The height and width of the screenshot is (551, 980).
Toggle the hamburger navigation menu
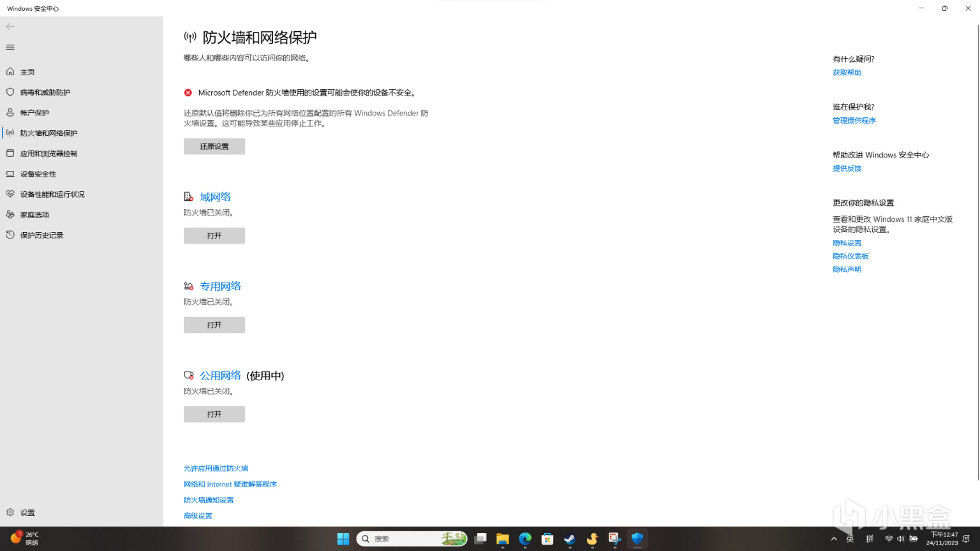(x=10, y=47)
